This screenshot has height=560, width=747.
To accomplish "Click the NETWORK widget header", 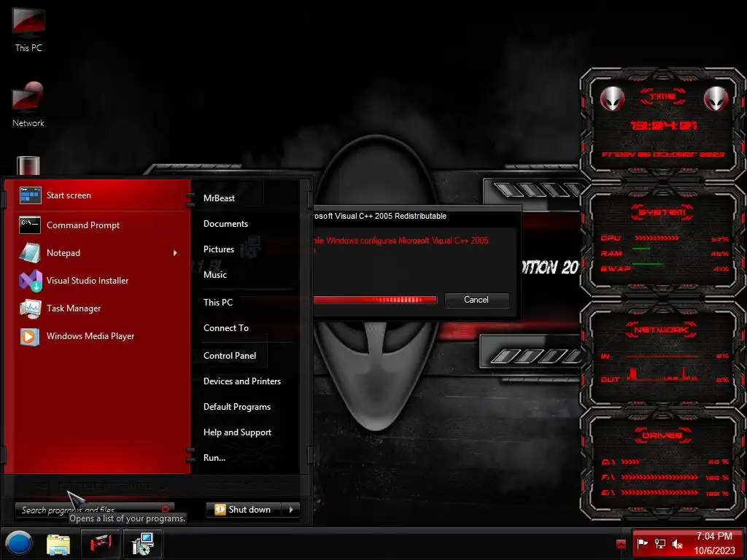I will [662, 330].
